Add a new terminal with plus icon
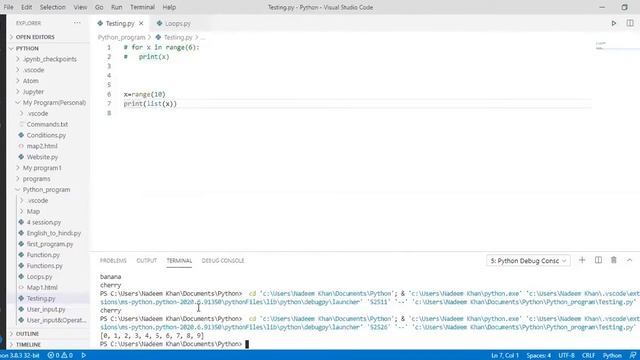The image size is (640, 360). 582,260
